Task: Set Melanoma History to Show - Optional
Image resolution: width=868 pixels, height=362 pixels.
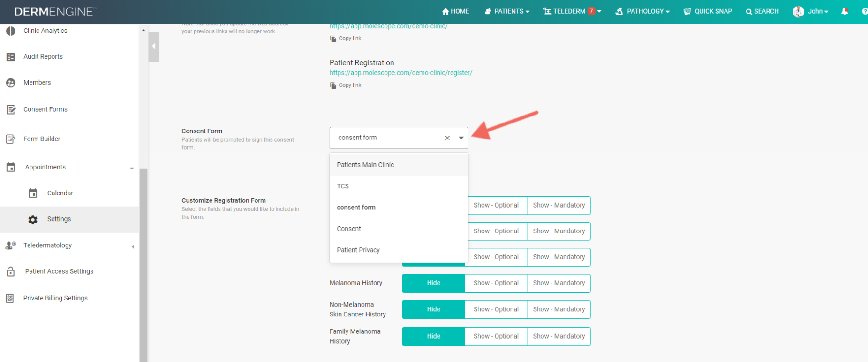Action: tap(496, 283)
